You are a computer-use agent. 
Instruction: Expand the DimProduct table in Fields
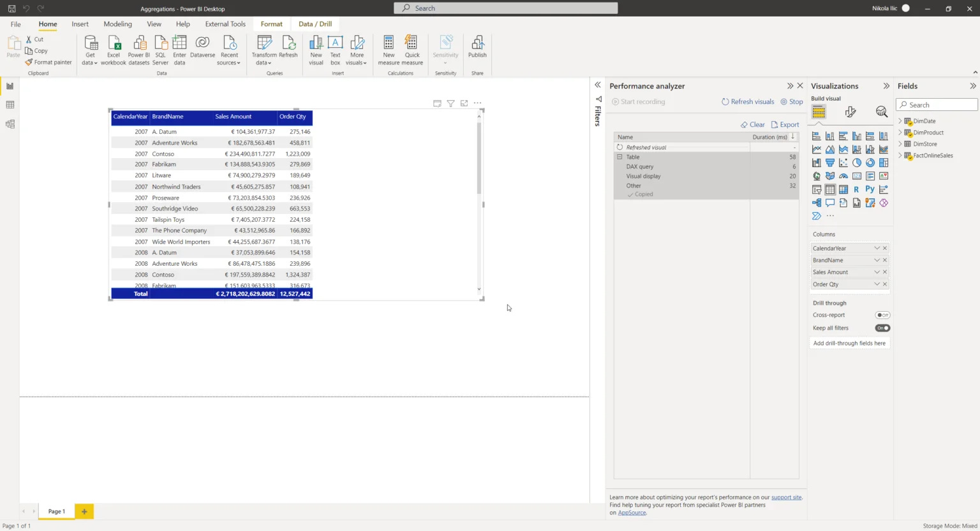pyautogui.click(x=900, y=133)
